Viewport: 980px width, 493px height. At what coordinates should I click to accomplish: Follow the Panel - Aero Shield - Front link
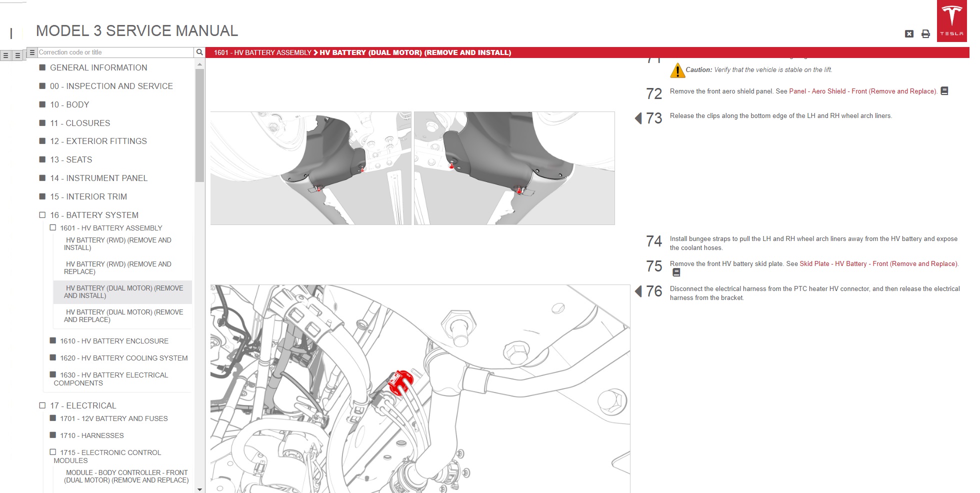862,91
